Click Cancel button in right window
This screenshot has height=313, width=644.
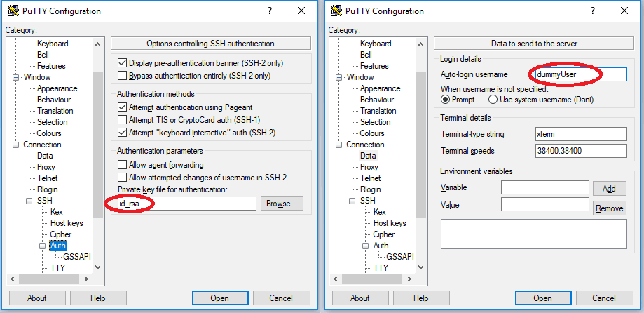604,298
